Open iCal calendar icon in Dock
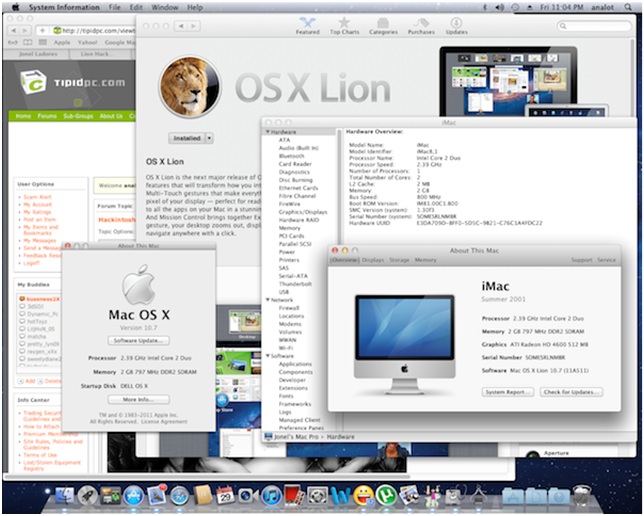The width and height of the screenshot is (644, 516). pyautogui.click(x=225, y=495)
